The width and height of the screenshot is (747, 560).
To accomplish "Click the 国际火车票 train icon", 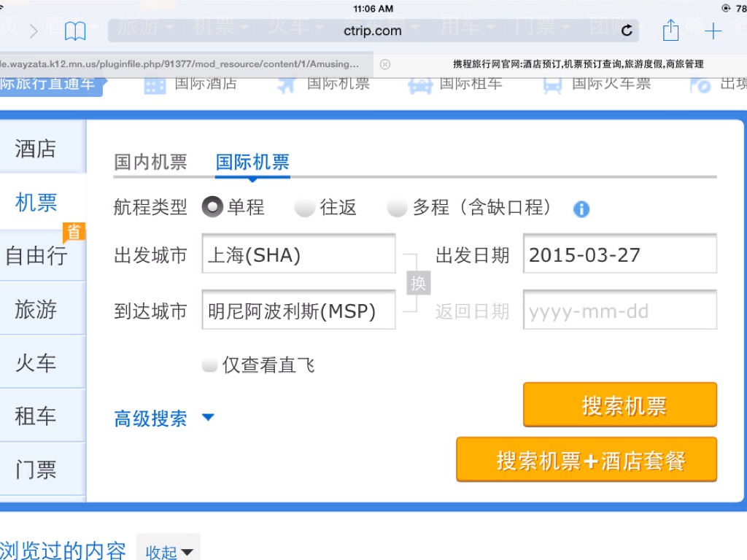I will point(552,85).
